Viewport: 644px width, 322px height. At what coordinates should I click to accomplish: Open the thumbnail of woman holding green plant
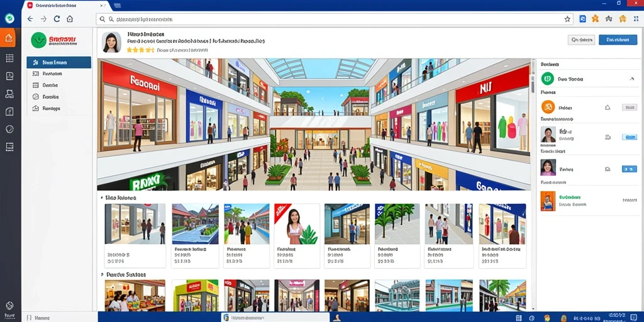297,225
